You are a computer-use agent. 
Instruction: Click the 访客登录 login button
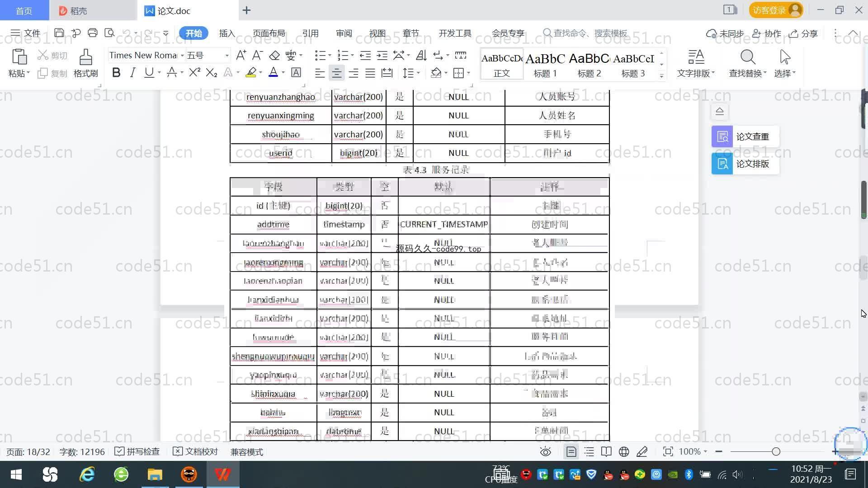point(776,10)
